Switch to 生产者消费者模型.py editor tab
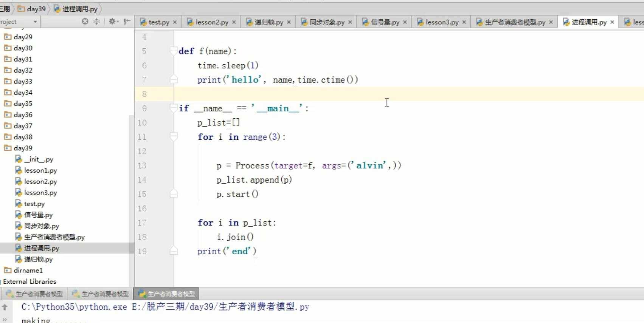This screenshot has height=323, width=644. click(x=515, y=22)
